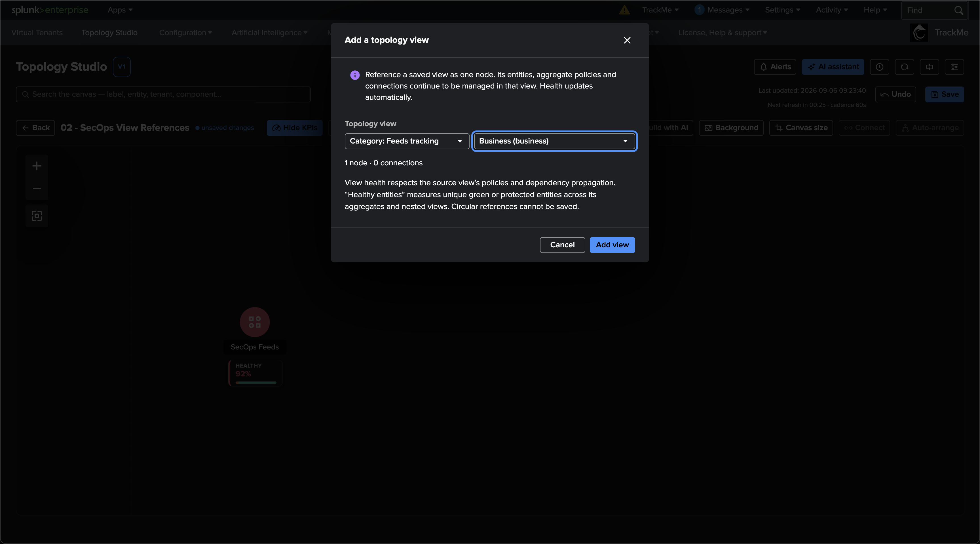This screenshot has width=980, height=544.
Task: Open the Topology Studio nav tab
Action: click(x=109, y=33)
